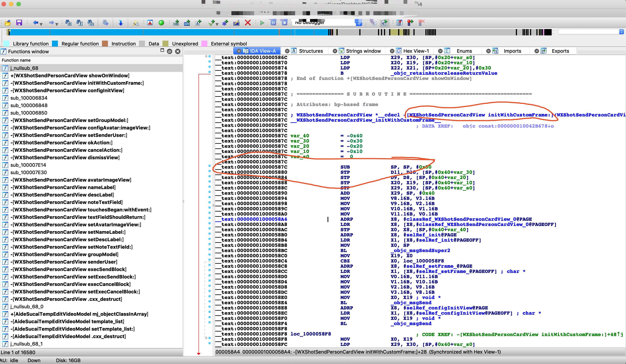Click the blue down-arrow Jump icon
This screenshot has height=364, width=626.
[x=121, y=23]
